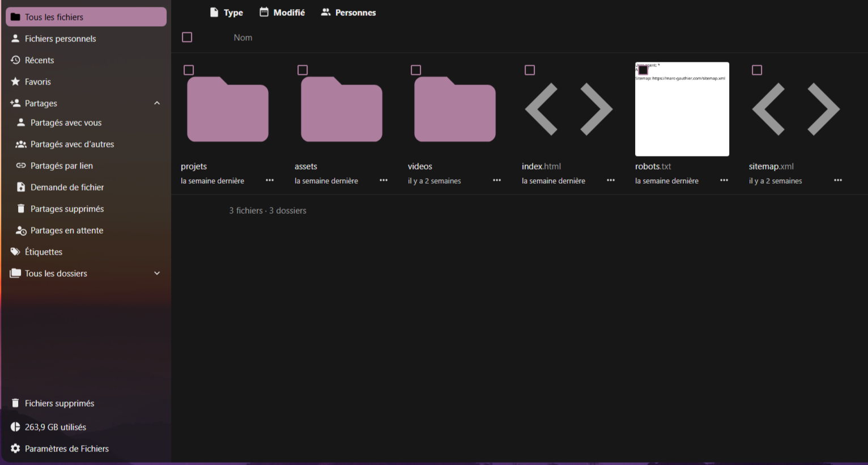View Partages supprimés
The width and height of the screenshot is (868, 465).
(67, 208)
